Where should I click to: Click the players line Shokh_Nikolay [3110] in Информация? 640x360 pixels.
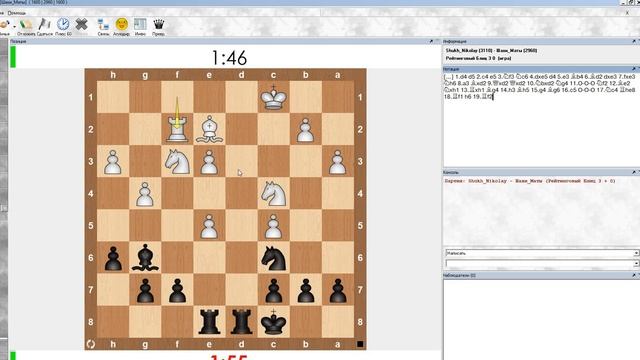coord(491,51)
